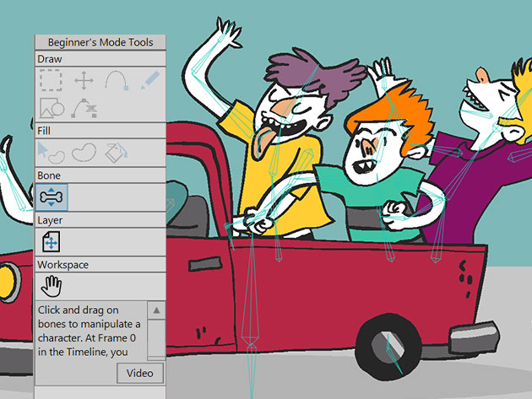Select the Add Point curve tool
The height and width of the screenshot is (399, 532).
click(117, 80)
